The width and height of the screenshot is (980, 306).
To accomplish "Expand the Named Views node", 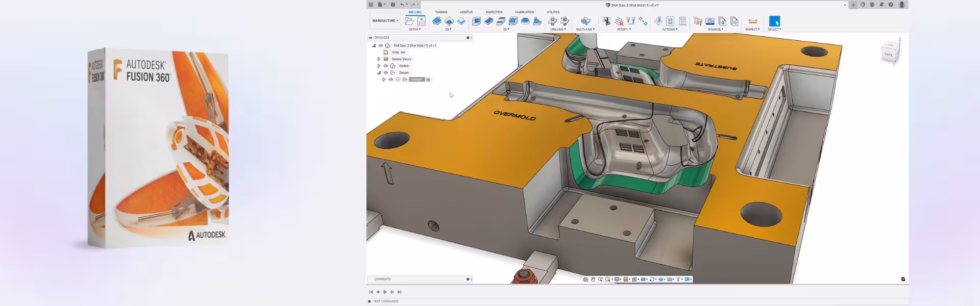I will [x=379, y=59].
